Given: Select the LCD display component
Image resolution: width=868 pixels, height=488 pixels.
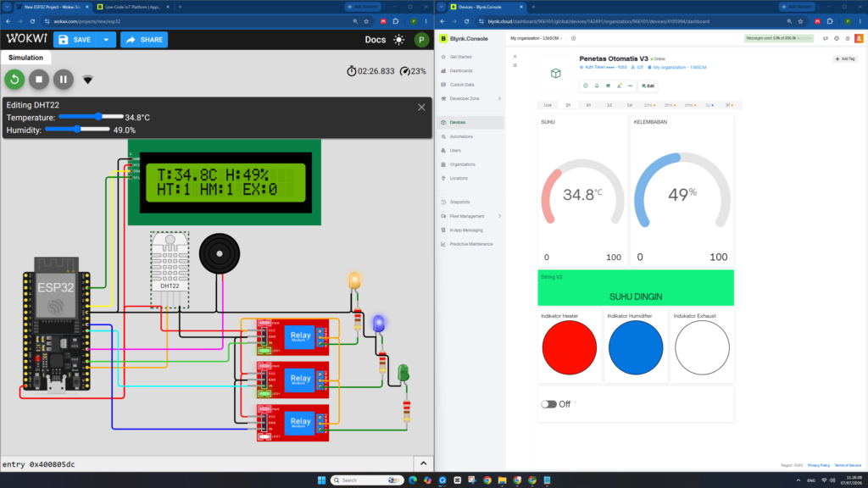Looking at the screenshot, I should (224, 183).
